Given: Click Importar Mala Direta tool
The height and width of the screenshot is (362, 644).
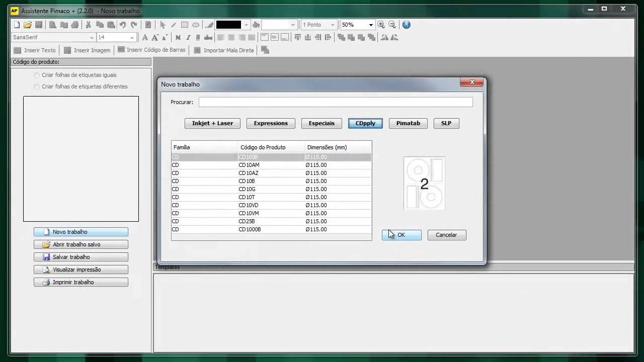Looking at the screenshot, I should click(224, 50).
